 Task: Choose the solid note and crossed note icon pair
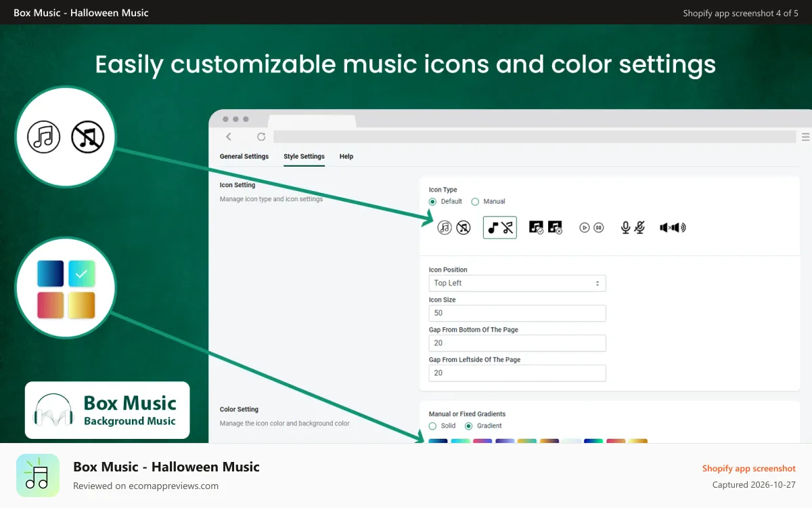pos(500,228)
